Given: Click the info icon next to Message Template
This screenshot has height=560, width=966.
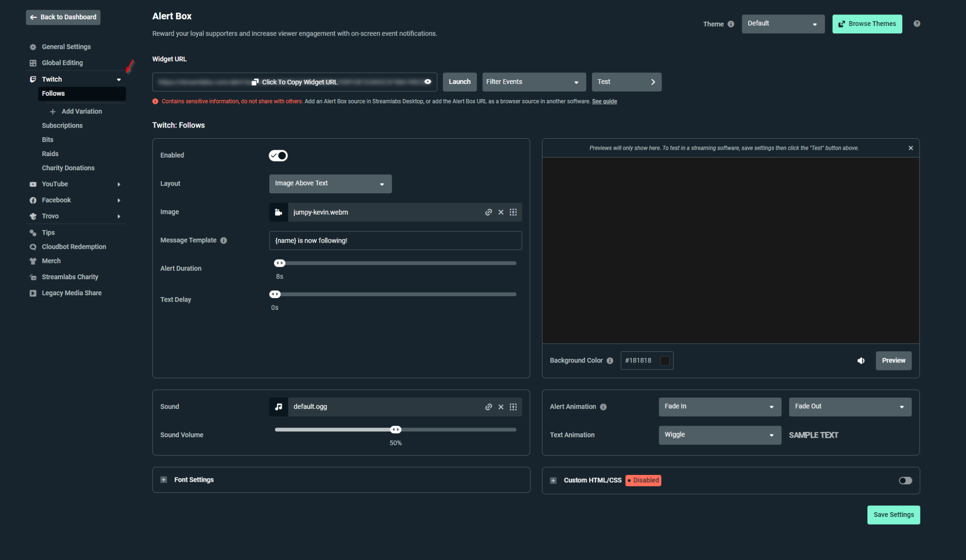Looking at the screenshot, I should [x=224, y=241].
